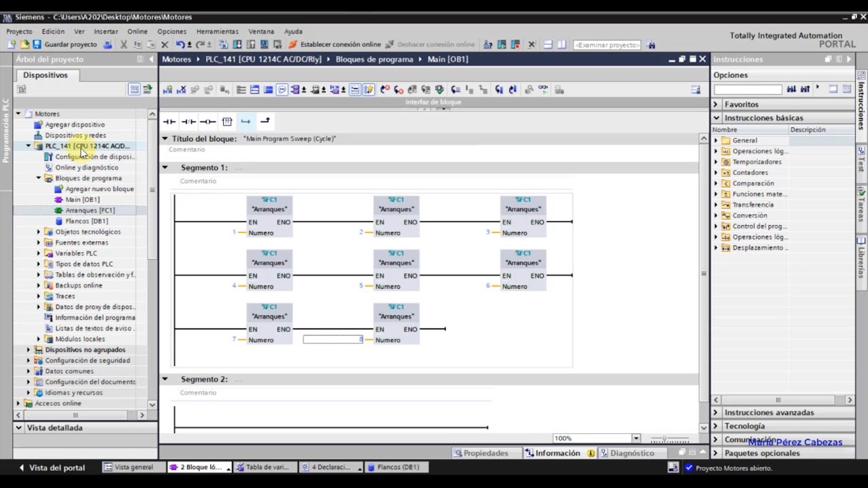
Task: Open the Edición menu
Action: 53,31
